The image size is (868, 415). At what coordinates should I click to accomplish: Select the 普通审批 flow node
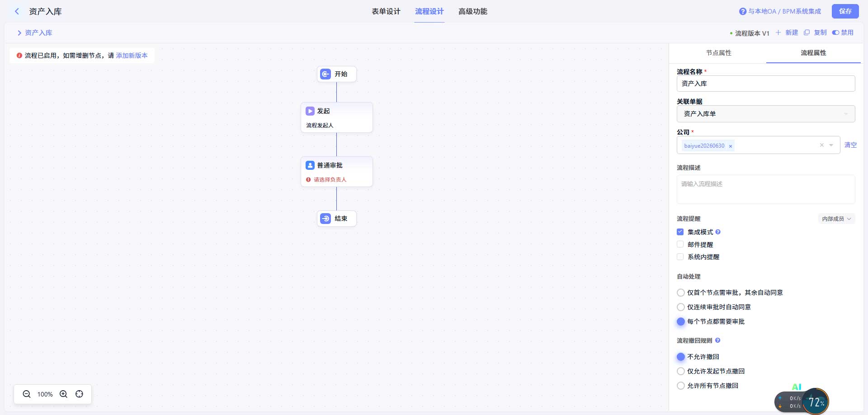[337, 172]
